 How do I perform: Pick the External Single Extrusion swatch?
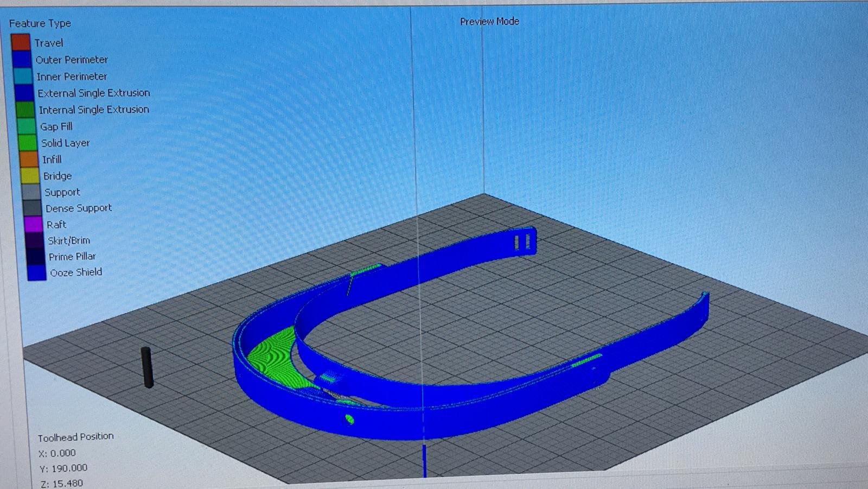pos(24,93)
